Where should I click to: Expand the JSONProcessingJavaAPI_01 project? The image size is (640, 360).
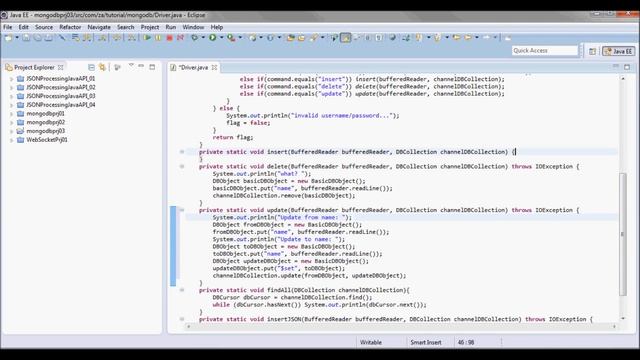[x=11, y=79]
